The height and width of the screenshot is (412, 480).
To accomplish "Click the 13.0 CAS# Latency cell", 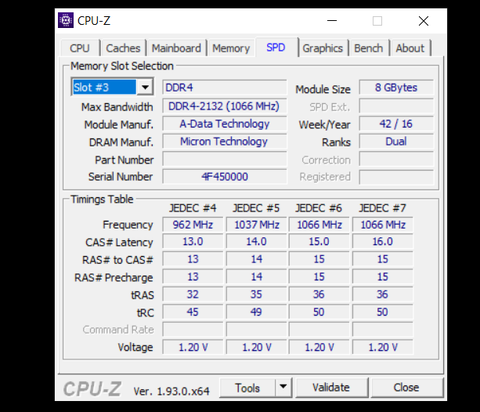I will 193,241.
